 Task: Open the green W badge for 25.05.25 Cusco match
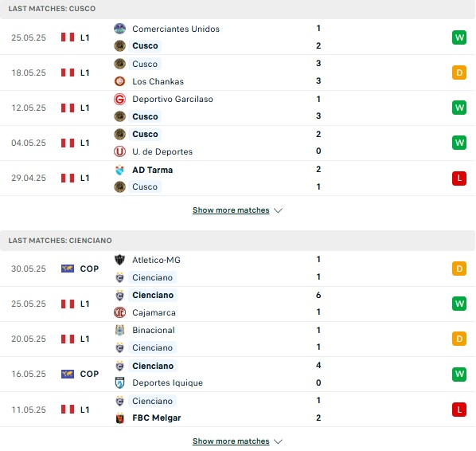(459, 37)
